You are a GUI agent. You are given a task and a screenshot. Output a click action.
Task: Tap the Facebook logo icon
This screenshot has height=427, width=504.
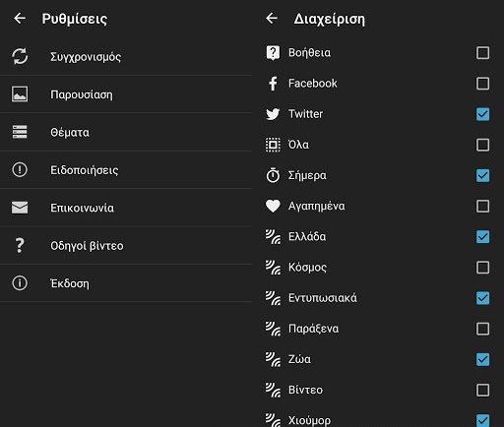click(x=273, y=84)
